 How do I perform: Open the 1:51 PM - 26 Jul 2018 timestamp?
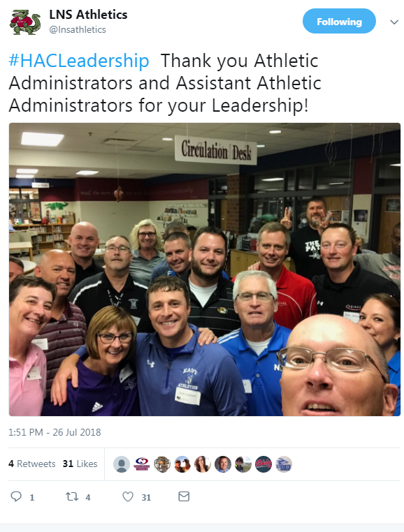tap(55, 432)
